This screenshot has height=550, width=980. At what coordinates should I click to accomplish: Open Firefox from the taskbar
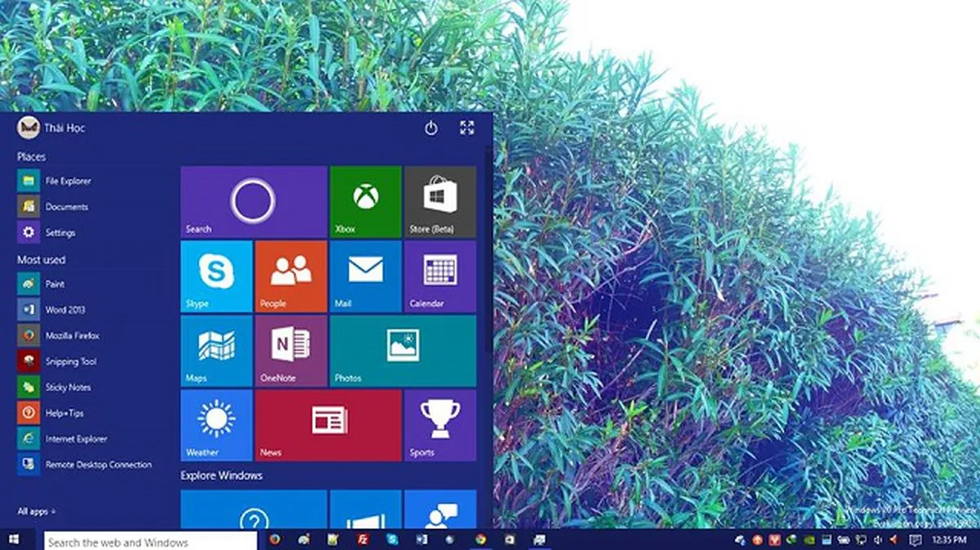point(275,540)
